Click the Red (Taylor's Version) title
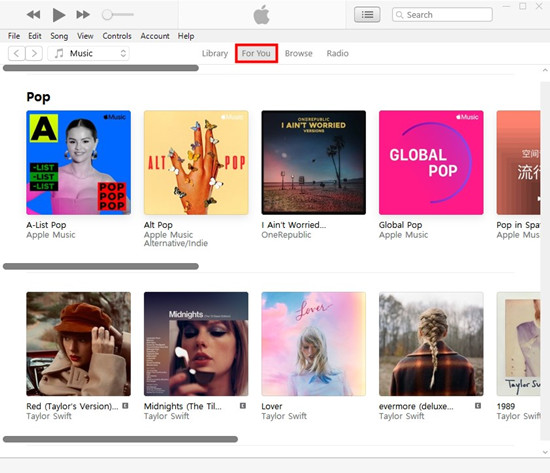This screenshot has width=550, height=473. (x=72, y=406)
